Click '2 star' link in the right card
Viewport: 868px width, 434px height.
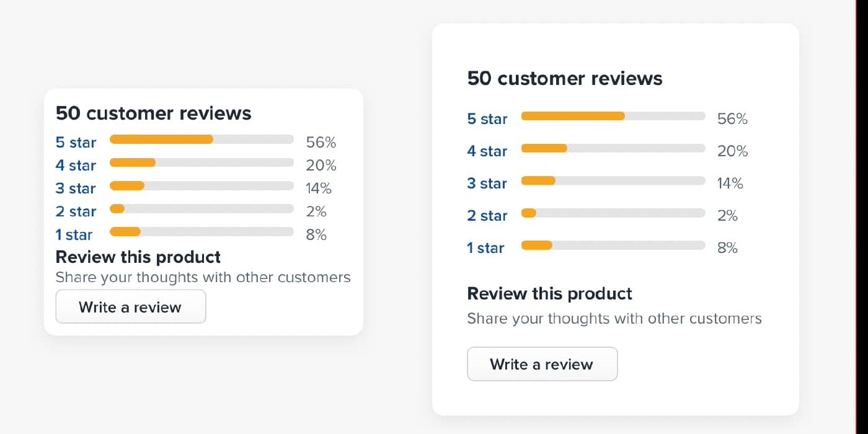click(487, 216)
